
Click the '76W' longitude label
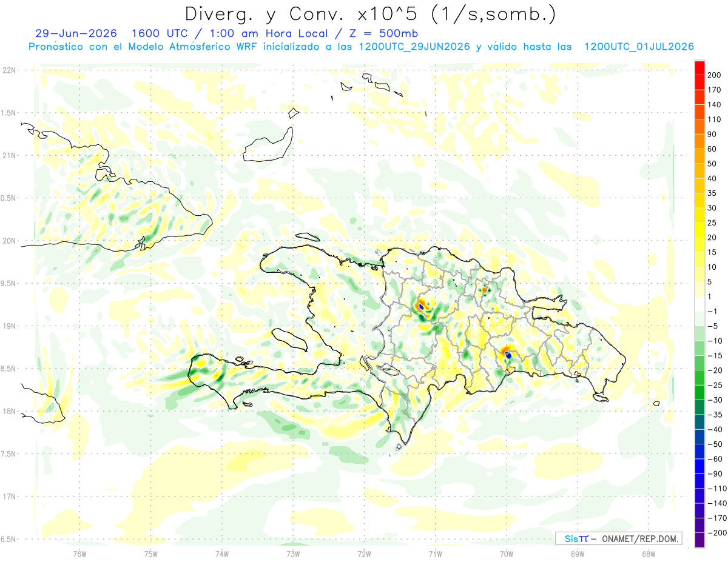(79, 554)
